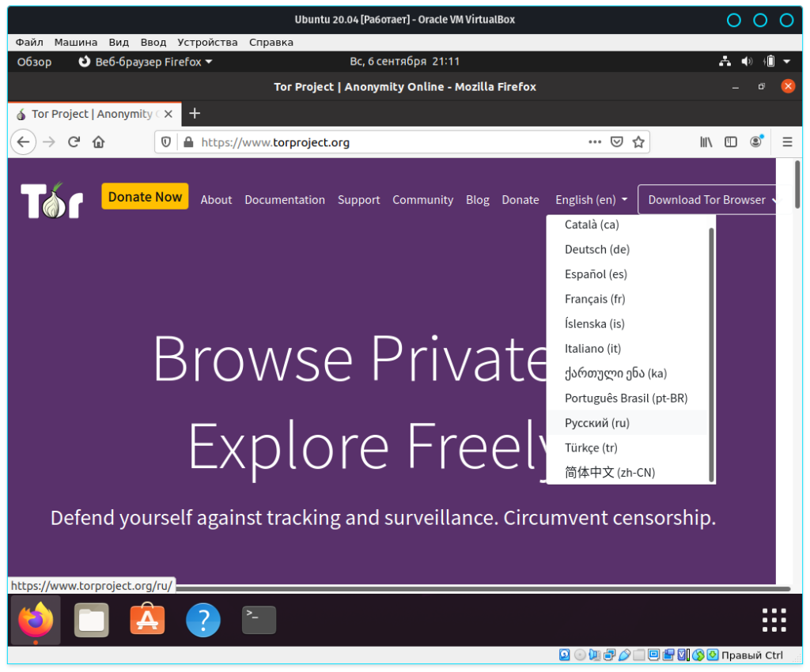Click the Download Tor Browser button
The image size is (810, 672).
[x=707, y=200]
